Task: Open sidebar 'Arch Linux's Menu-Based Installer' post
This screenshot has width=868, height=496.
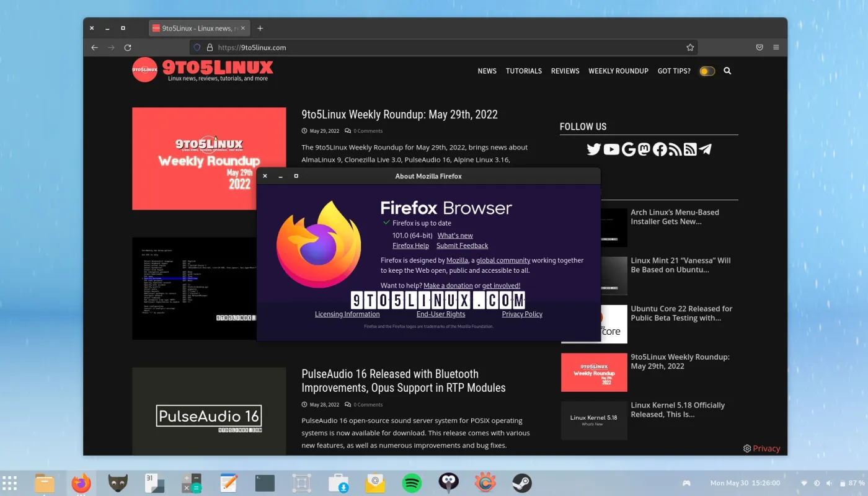Action: 675,217
